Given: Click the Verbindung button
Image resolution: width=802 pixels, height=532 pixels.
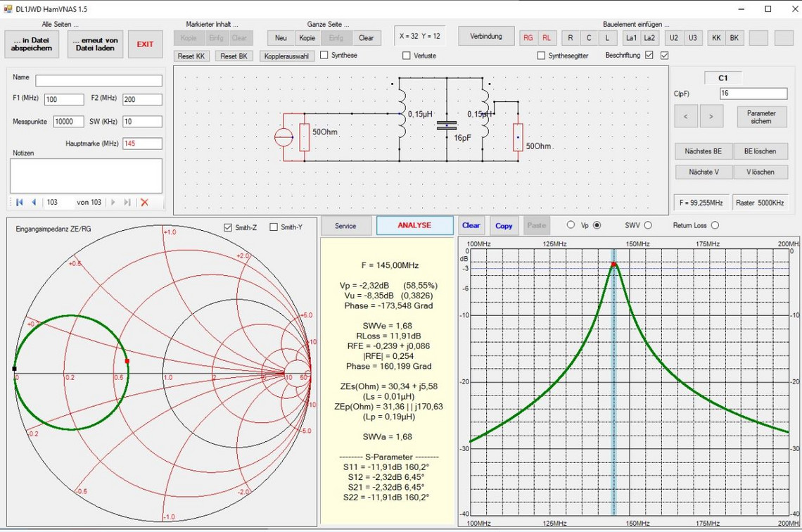Looking at the screenshot, I should [x=486, y=37].
